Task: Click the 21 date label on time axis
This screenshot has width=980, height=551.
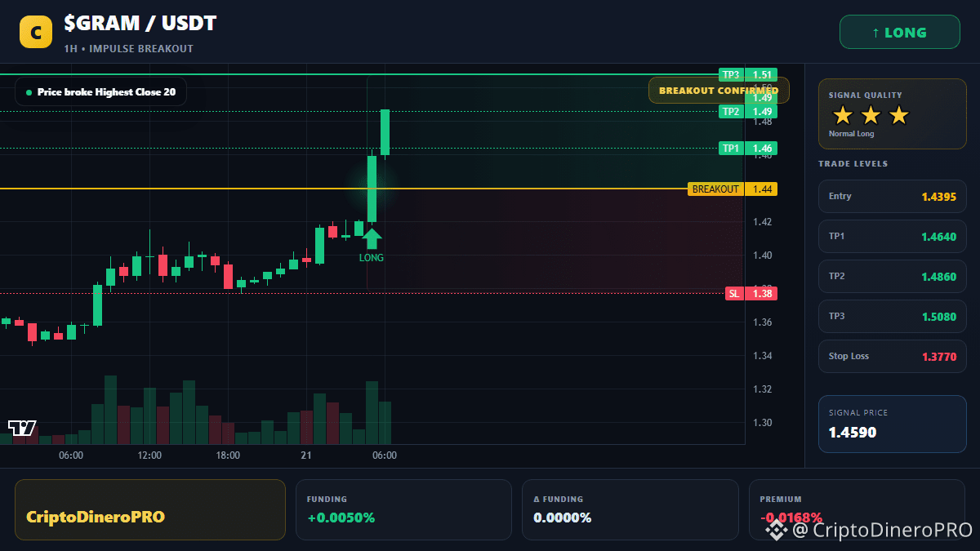Action: (306, 455)
